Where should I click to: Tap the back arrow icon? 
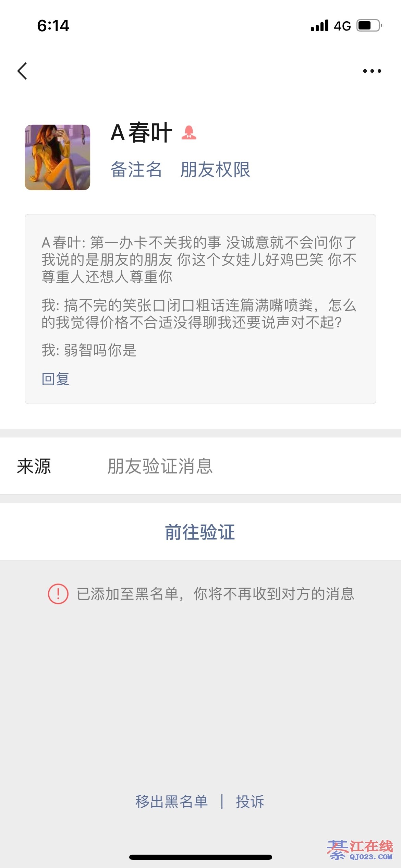[22, 71]
